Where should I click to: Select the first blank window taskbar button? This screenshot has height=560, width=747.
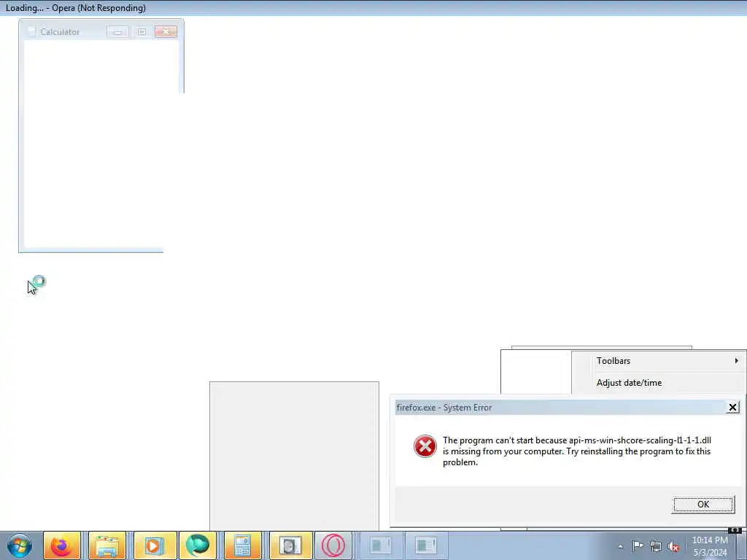(x=381, y=545)
